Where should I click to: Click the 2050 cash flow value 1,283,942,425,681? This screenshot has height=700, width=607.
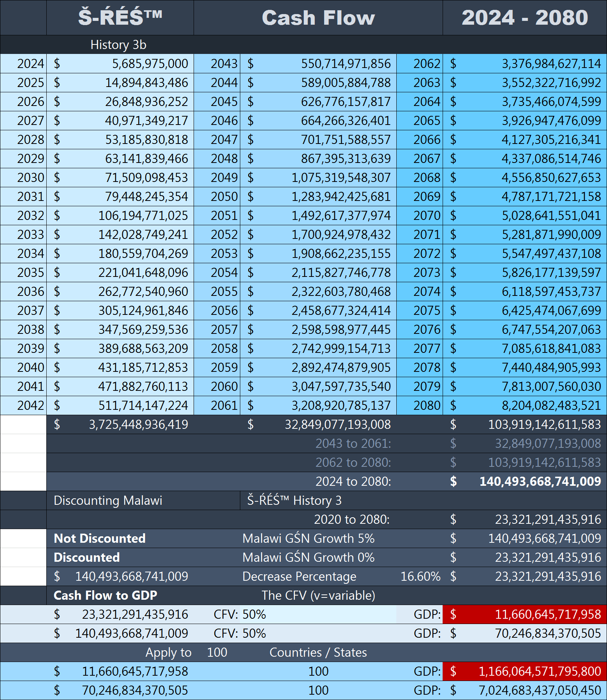pos(341,196)
